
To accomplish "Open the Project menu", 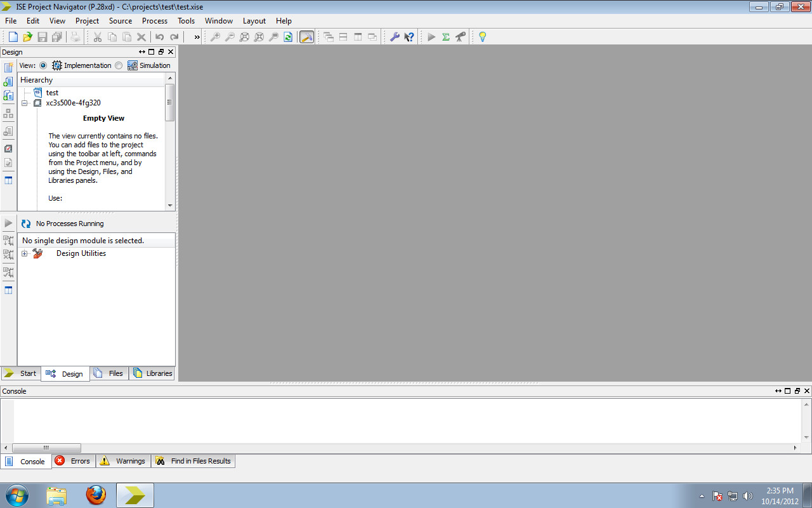I will 87,20.
